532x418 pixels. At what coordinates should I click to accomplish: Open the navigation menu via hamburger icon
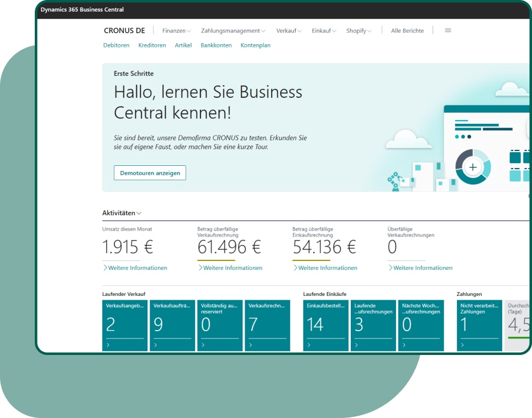pos(447,30)
